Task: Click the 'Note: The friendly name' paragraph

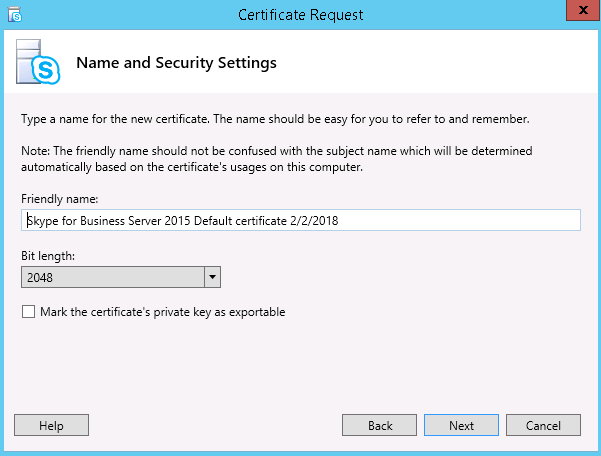Action: (x=277, y=159)
